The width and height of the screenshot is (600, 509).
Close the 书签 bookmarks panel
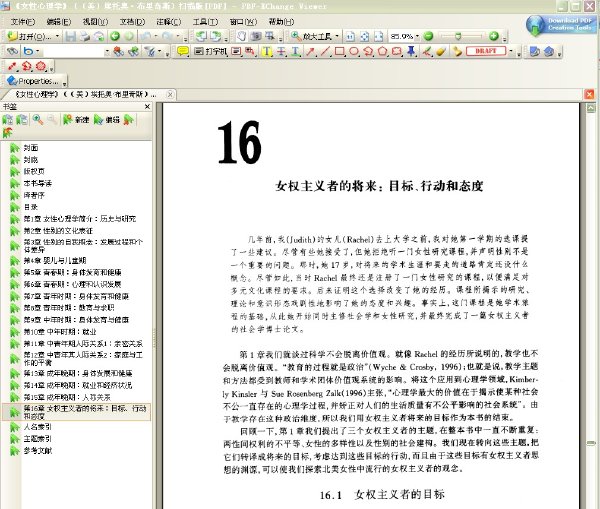(147, 106)
